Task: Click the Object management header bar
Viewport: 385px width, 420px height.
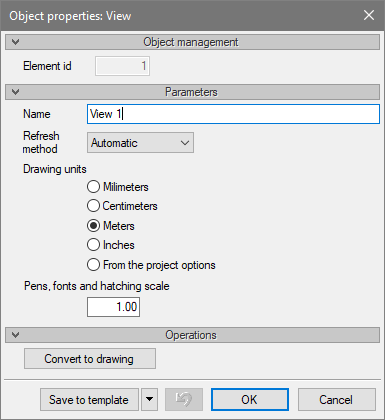Action: 192,42
